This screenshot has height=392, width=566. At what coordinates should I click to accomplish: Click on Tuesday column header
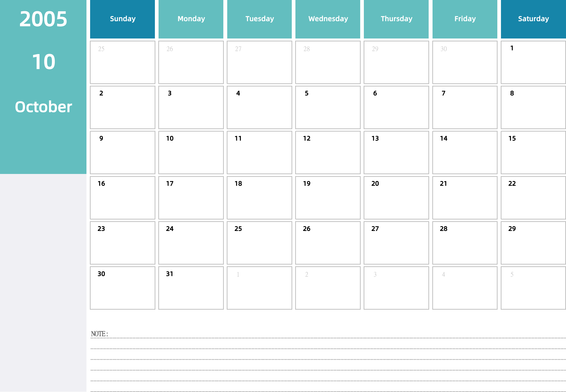(x=258, y=18)
